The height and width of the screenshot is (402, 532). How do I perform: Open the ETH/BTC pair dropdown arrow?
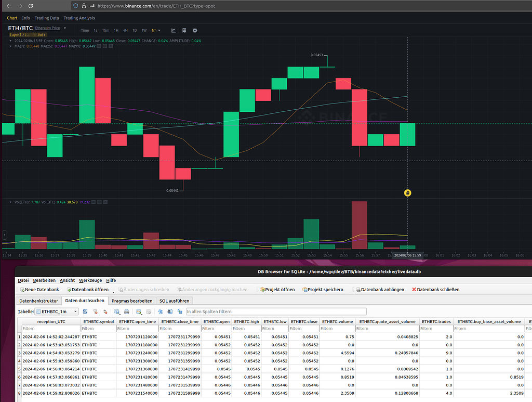tap(65, 28)
